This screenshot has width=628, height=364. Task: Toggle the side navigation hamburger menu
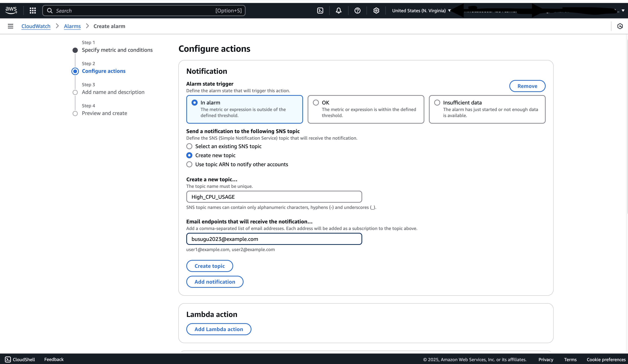coord(11,26)
